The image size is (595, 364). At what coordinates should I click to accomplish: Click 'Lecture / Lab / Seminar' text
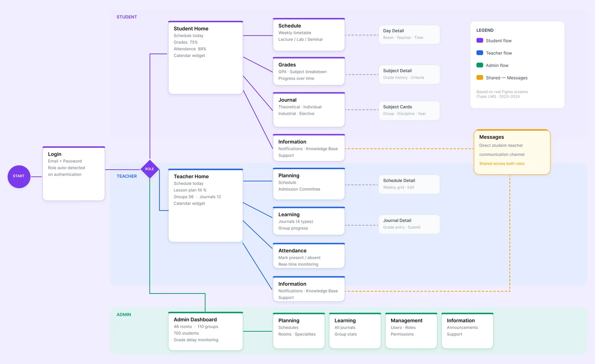pyautogui.click(x=300, y=40)
